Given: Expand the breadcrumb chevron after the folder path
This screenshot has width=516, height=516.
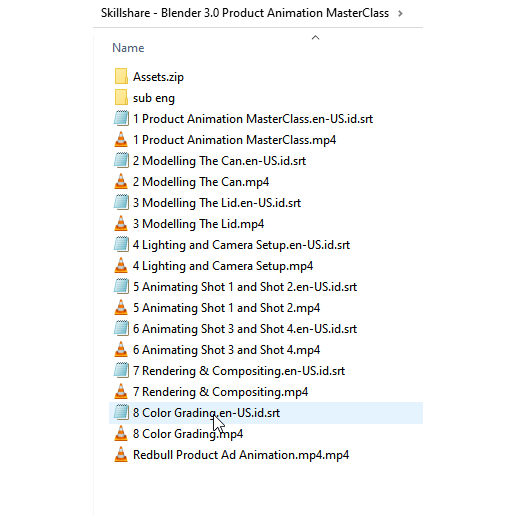Looking at the screenshot, I should [400, 13].
